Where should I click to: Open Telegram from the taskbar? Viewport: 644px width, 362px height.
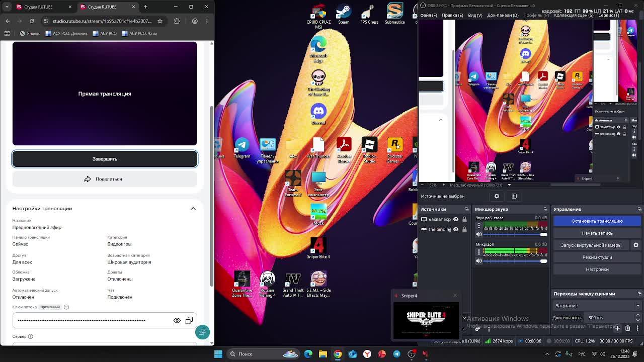(x=396, y=354)
